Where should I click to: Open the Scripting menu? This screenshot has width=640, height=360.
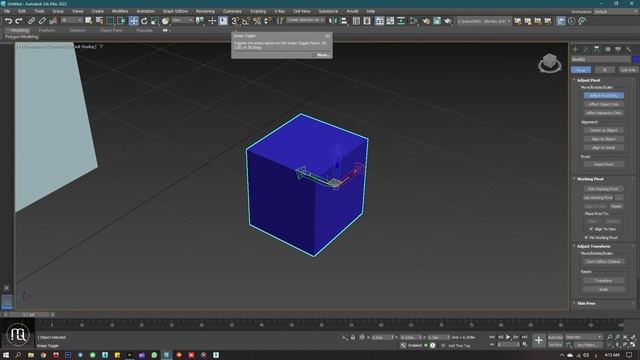(258, 11)
